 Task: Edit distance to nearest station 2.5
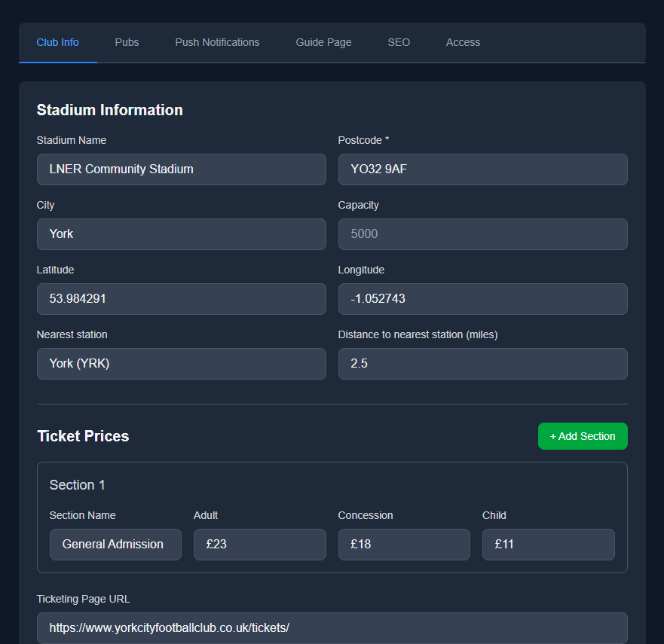pos(483,364)
